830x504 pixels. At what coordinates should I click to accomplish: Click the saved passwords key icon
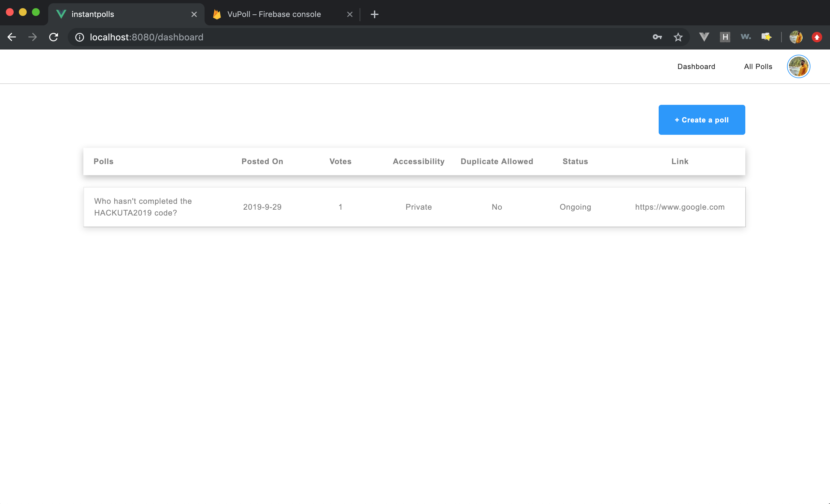tap(657, 37)
